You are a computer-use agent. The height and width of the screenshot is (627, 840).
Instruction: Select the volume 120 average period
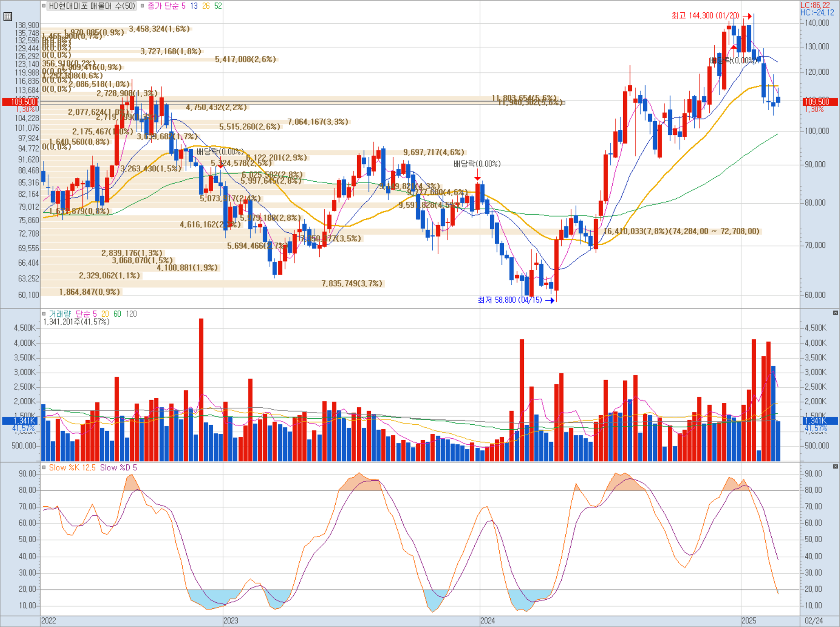tap(131, 314)
